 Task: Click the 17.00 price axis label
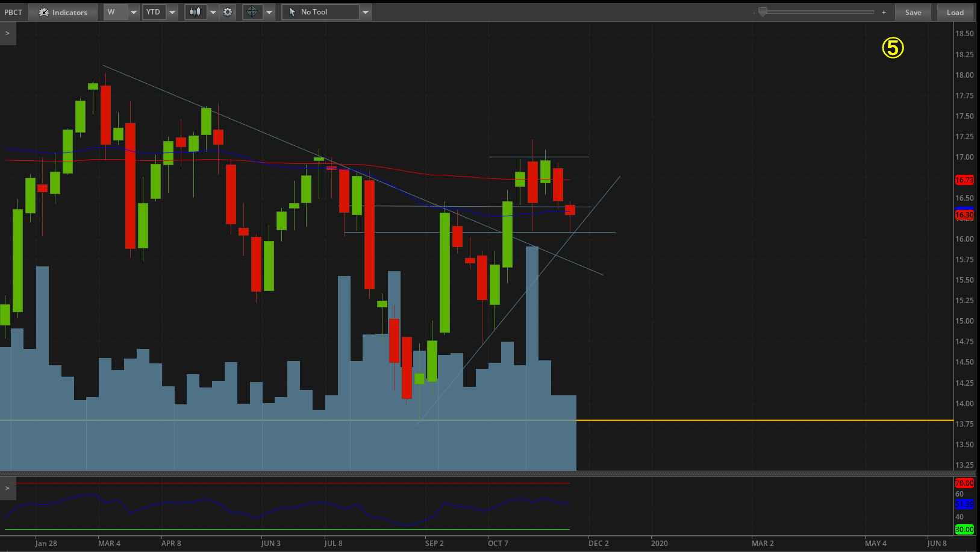point(964,157)
